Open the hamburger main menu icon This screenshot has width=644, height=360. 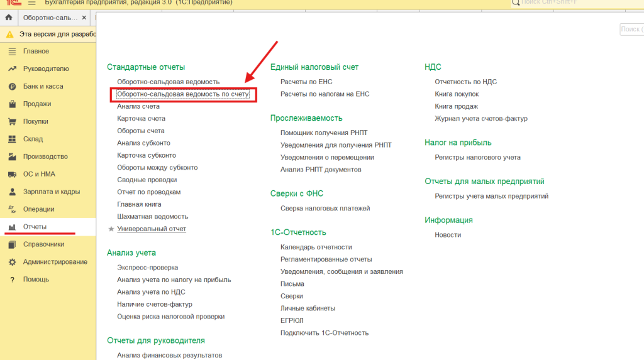tap(31, 3)
